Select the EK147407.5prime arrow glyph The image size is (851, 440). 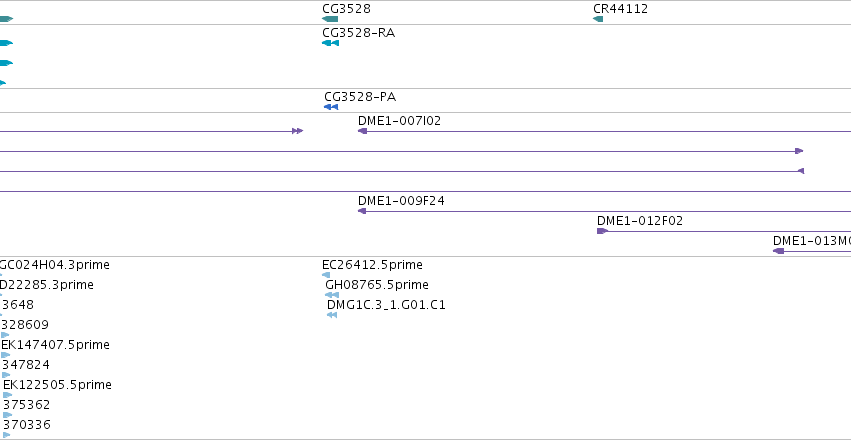(5, 355)
